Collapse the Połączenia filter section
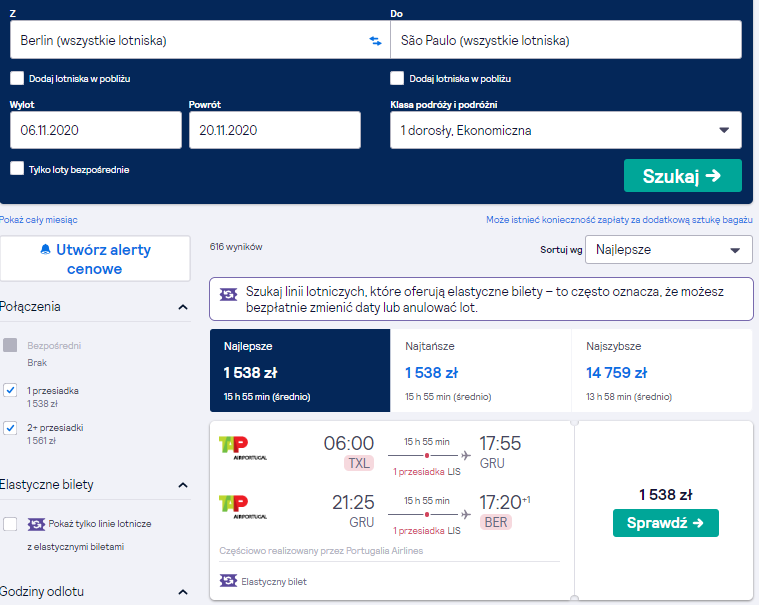This screenshot has height=605, width=759. click(x=183, y=307)
